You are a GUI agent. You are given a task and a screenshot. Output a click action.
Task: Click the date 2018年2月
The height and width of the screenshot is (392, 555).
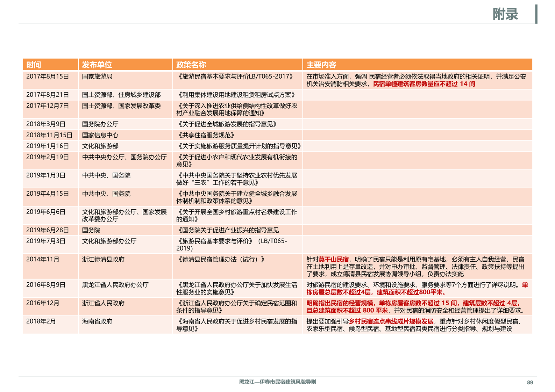41,321
